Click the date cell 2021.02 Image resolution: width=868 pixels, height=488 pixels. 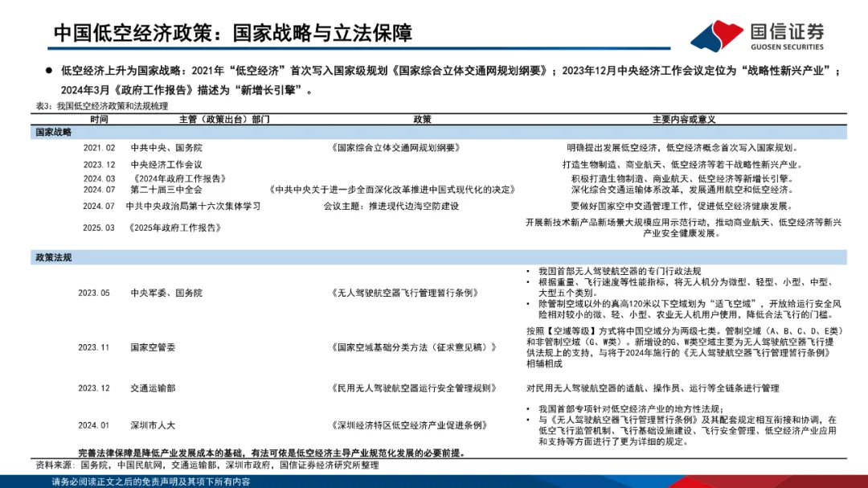(99, 148)
